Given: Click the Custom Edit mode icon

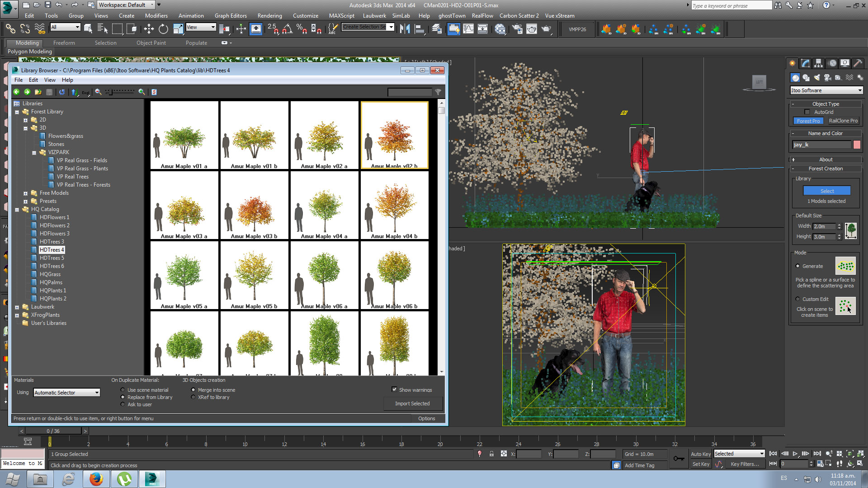Looking at the screenshot, I should [845, 306].
